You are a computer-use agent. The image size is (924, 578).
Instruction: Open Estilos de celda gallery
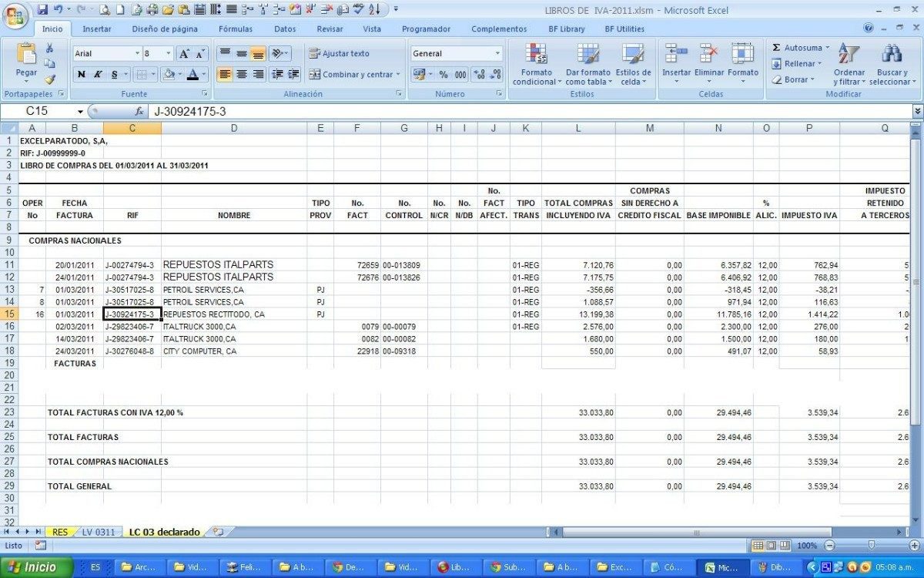click(x=634, y=64)
